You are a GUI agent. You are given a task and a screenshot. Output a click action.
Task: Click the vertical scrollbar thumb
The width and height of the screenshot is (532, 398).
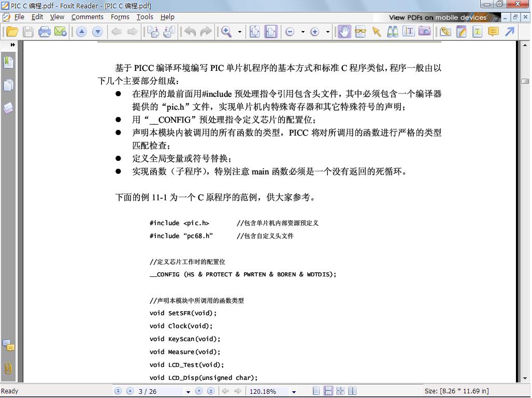[525, 81]
